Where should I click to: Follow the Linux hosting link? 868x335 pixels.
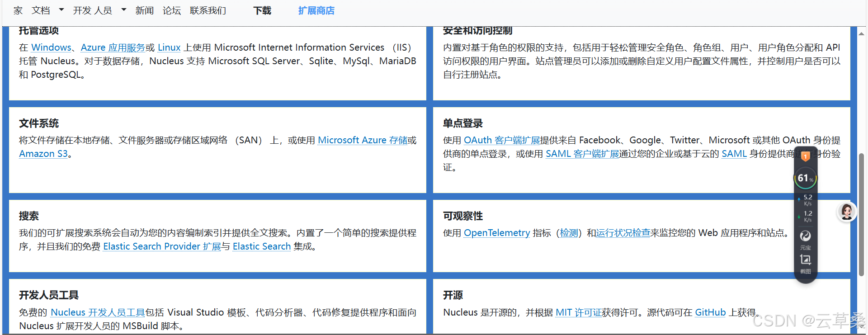click(x=169, y=47)
